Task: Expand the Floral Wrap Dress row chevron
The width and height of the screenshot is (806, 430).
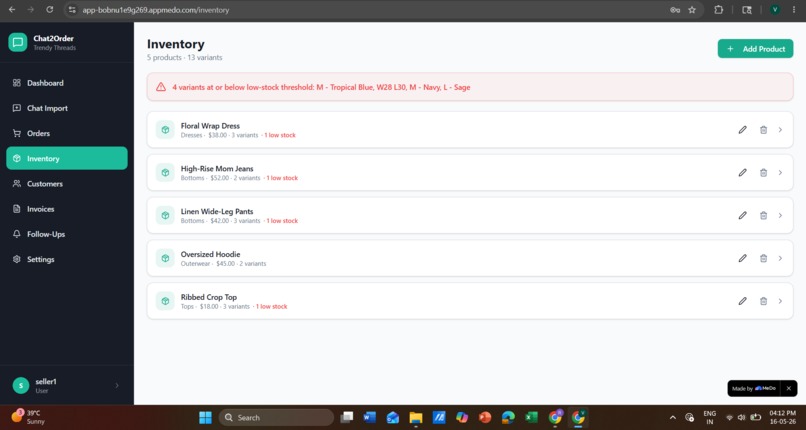Action: [x=780, y=130]
